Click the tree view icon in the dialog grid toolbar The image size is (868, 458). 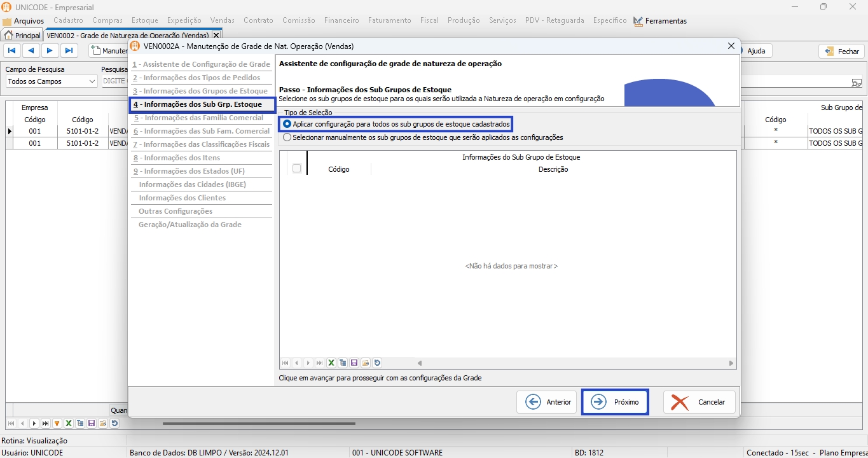(x=343, y=363)
